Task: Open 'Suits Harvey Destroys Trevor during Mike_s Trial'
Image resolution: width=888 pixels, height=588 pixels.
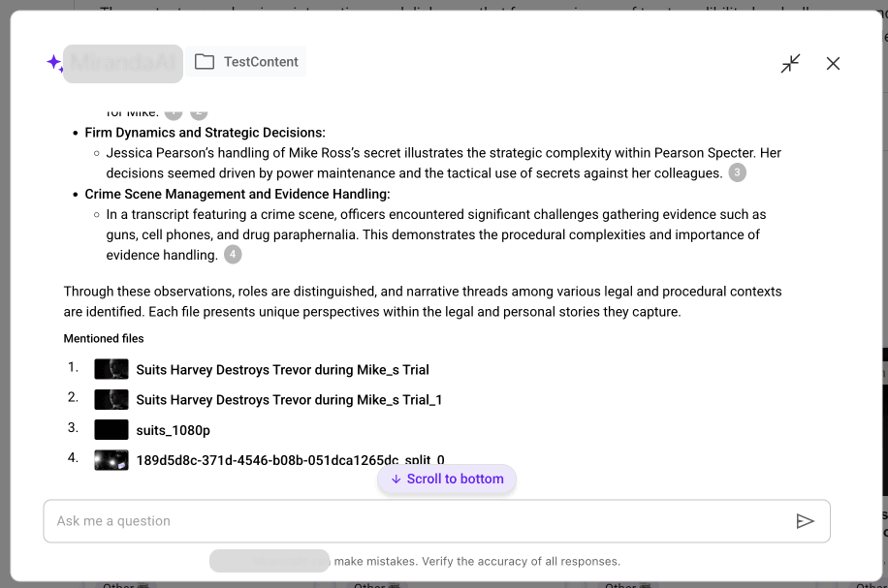Action: coord(282,369)
